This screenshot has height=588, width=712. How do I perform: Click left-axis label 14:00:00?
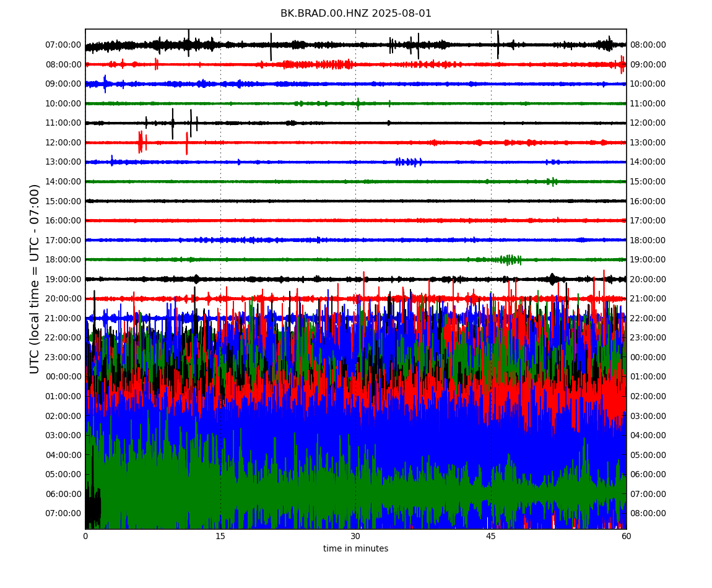coord(64,181)
